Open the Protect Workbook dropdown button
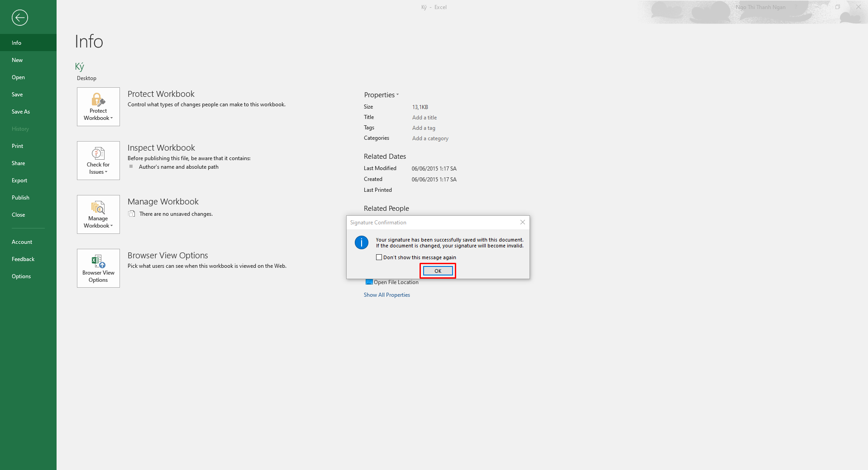The image size is (868, 470). 98,107
